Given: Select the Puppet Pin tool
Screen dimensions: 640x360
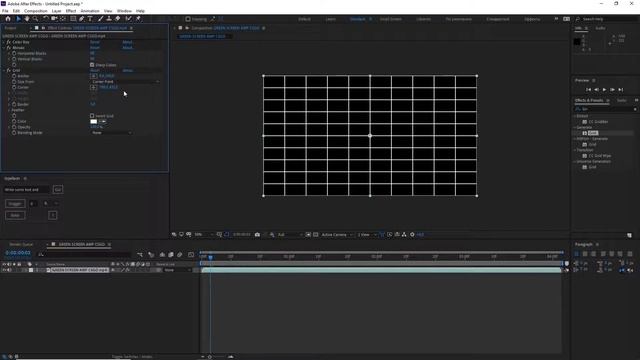Looking at the screenshot, I should point(138,19).
